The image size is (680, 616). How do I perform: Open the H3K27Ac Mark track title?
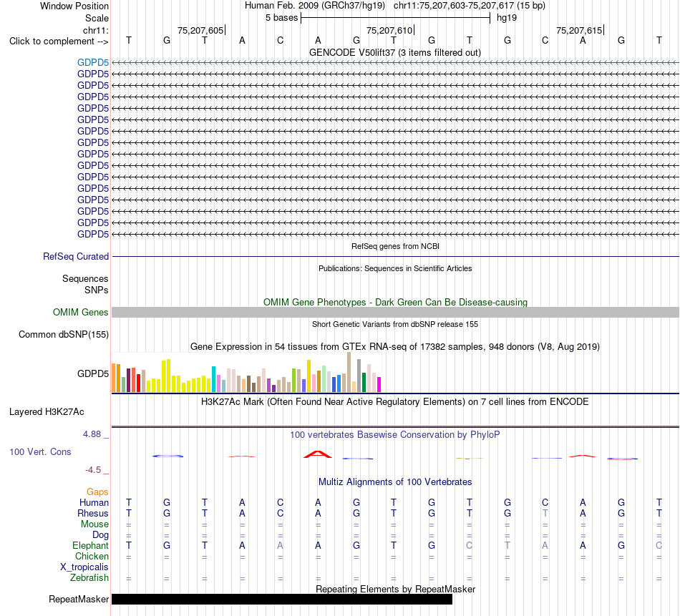[394, 402]
